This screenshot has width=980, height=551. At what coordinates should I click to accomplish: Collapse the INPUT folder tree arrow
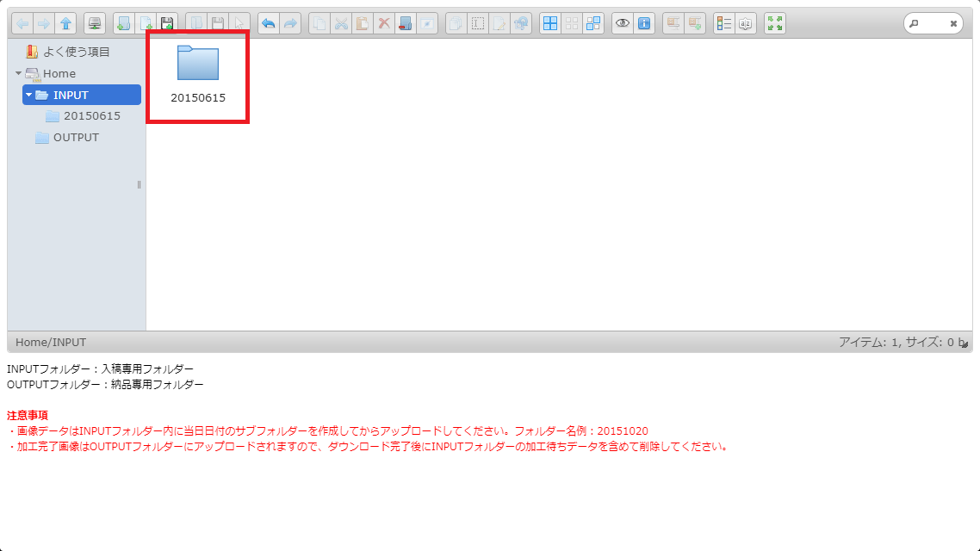tap(28, 95)
